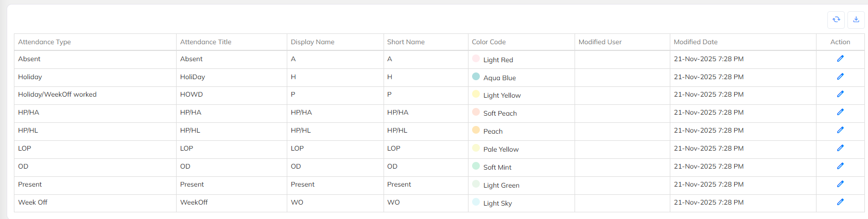Click the Aqua Blue color swatch
The image size is (868, 219).
click(476, 77)
